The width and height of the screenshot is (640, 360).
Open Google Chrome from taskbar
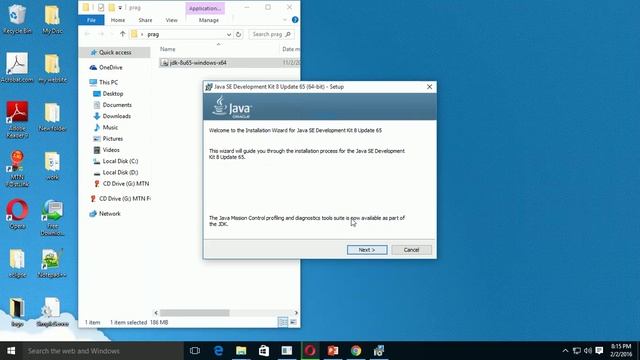pyautogui.click(x=356, y=351)
